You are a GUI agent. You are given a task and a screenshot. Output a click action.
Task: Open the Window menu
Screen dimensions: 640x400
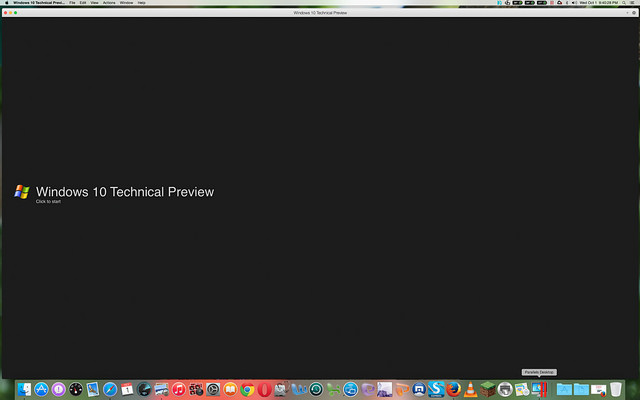pyautogui.click(x=127, y=2)
